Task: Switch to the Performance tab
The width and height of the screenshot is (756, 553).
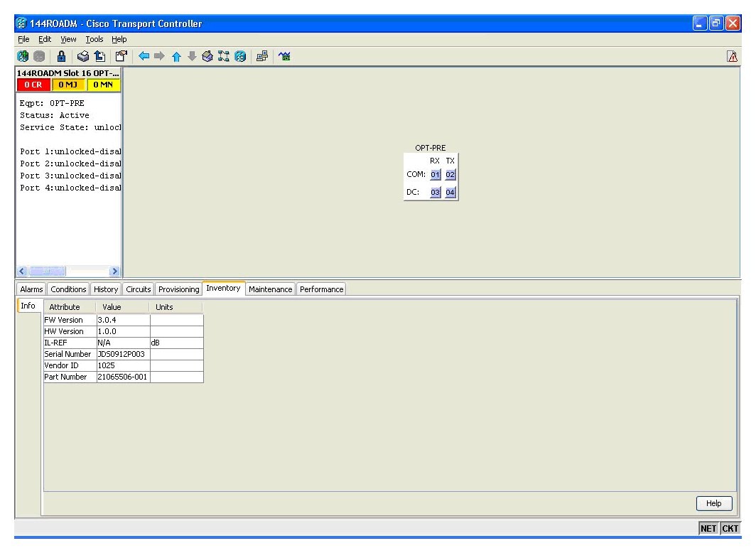Action: click(x=322, y=289)
